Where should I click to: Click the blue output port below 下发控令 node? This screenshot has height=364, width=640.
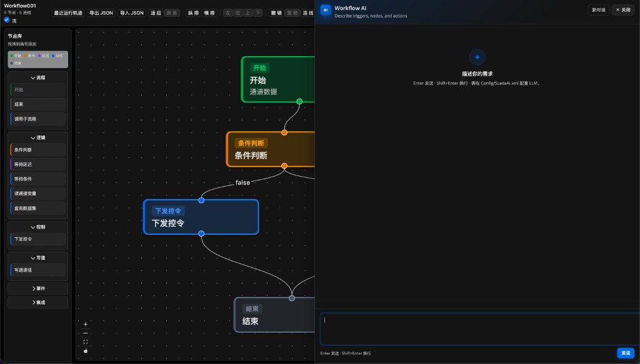[x=201, y=234]
